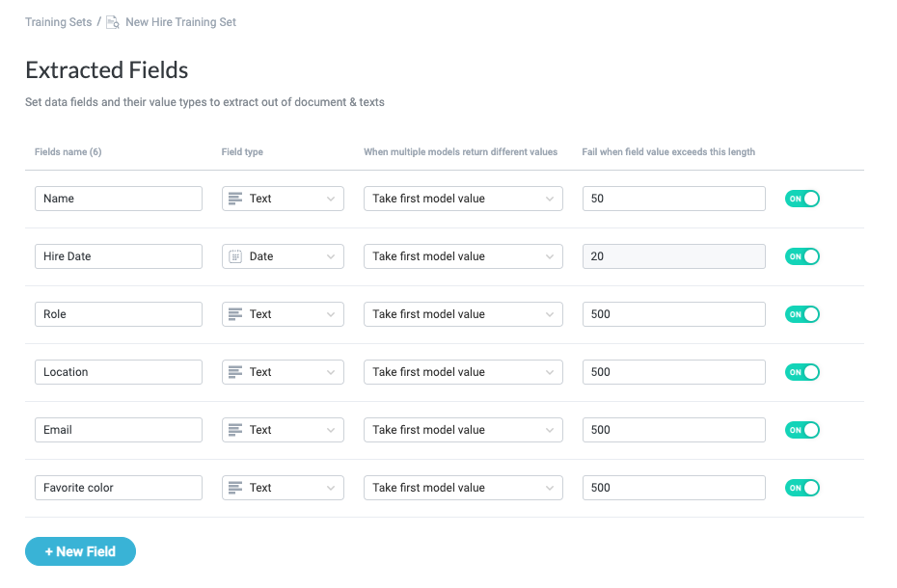This screenshot has width=897, height=588.
Task: Click the Email field name input
Action: [x=119, y=430]
